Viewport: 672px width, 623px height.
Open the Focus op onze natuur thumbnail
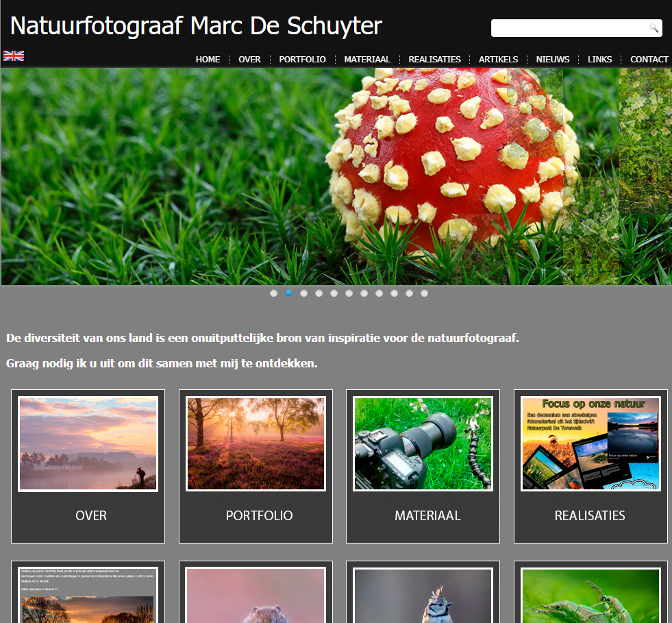pyautogui.click(x=590, y=443)
